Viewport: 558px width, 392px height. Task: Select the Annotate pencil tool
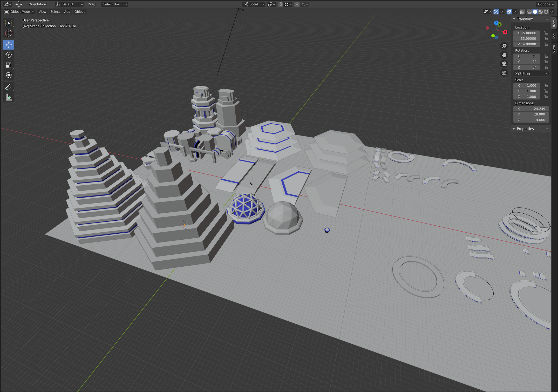coord(9,87)
